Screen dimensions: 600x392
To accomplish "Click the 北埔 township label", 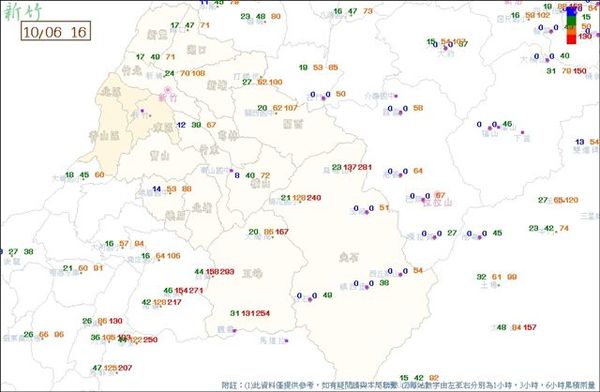I will [x=202, y=207].
